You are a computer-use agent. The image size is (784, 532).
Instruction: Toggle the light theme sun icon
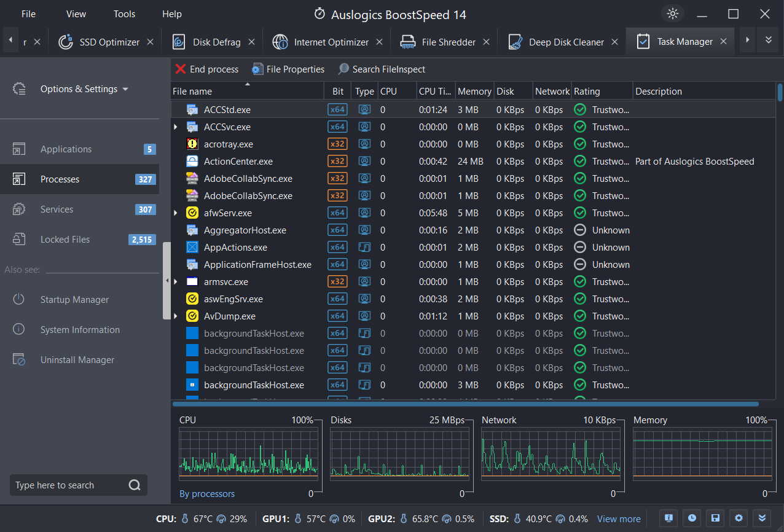tap(672, 13)
